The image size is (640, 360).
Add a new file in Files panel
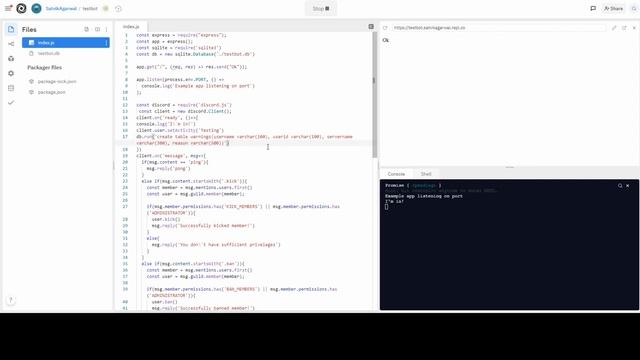point(87,29)
